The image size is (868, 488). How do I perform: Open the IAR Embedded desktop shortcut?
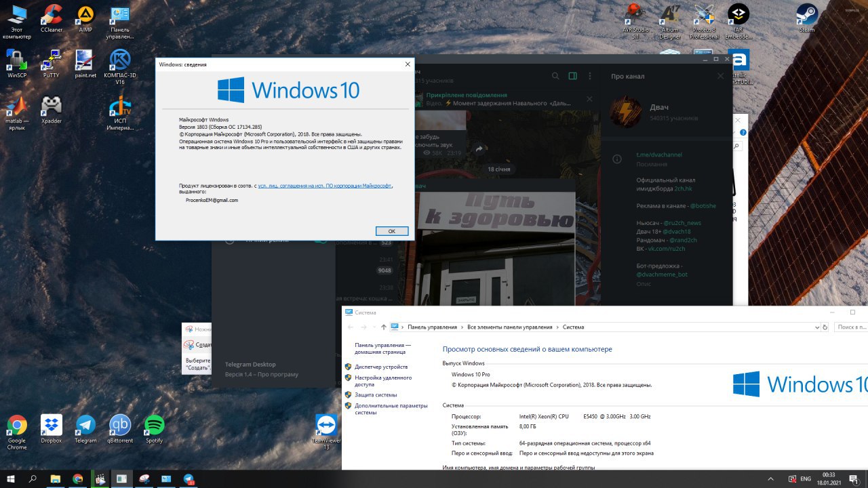(738, 22)
